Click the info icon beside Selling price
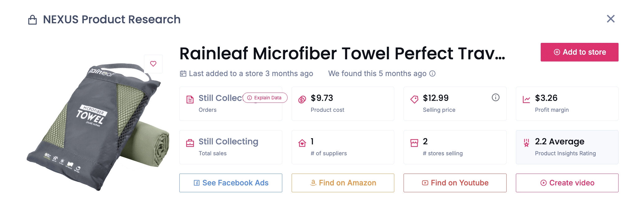Image resolution: width=644 pixels, height=200 pixels. (495, 98)
